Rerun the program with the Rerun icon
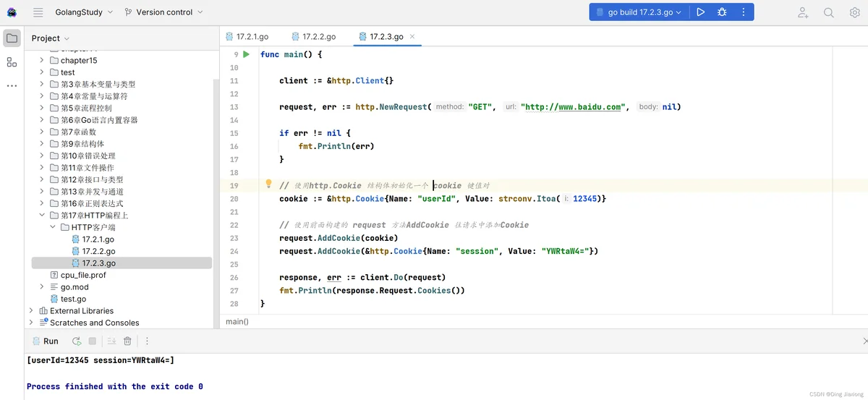The image size is (868, 400). [x=77, y=341]
